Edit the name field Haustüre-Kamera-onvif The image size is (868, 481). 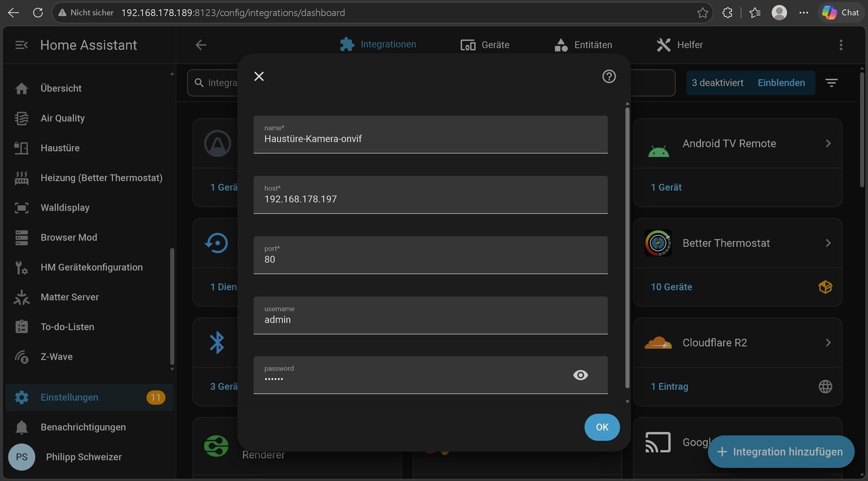coord(430,134)
